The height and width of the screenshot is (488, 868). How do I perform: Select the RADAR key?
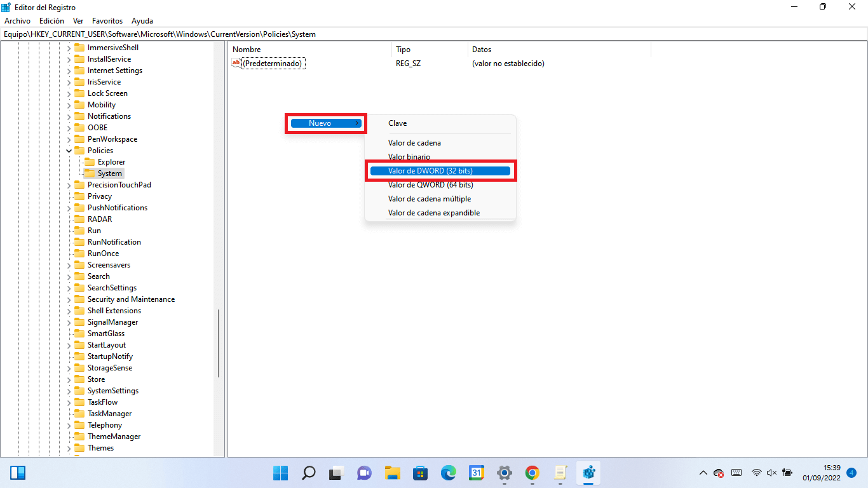pyautogui.click(x=100, y=219)
